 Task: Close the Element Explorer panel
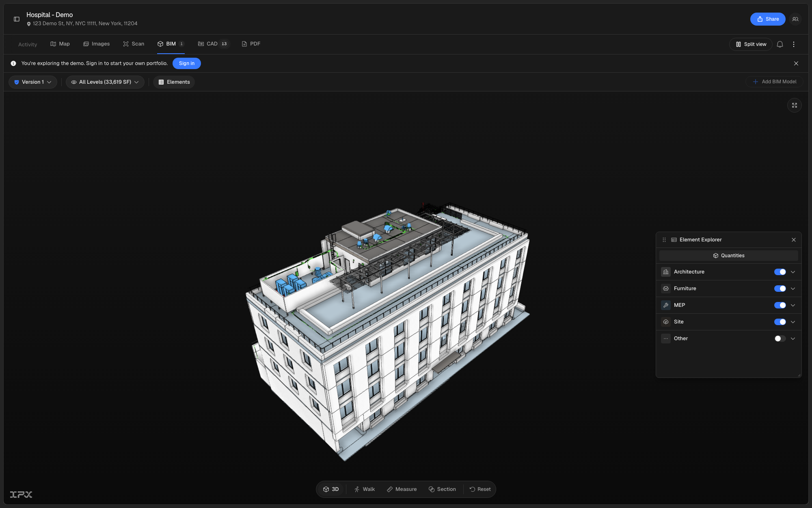pos(794,240)
